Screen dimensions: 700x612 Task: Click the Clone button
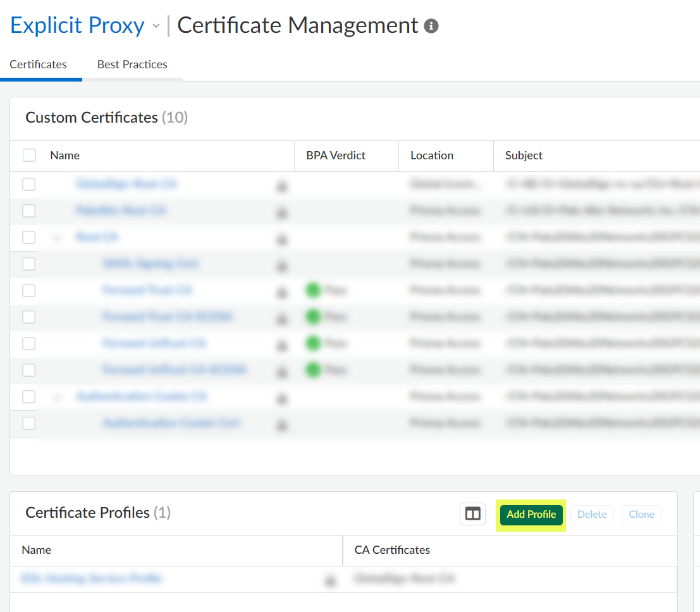[x=641, y=514]
